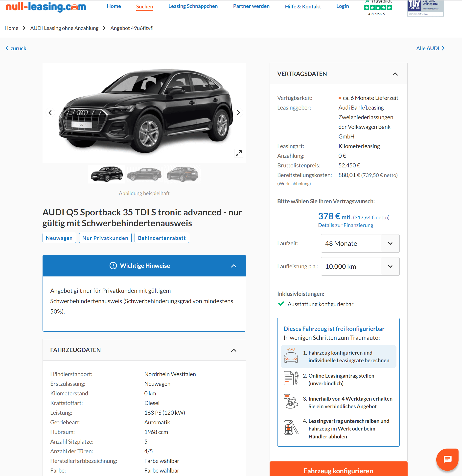Click the null-leasing.com logo
Viewport: 462px width, 476px height.
point(46,7)
